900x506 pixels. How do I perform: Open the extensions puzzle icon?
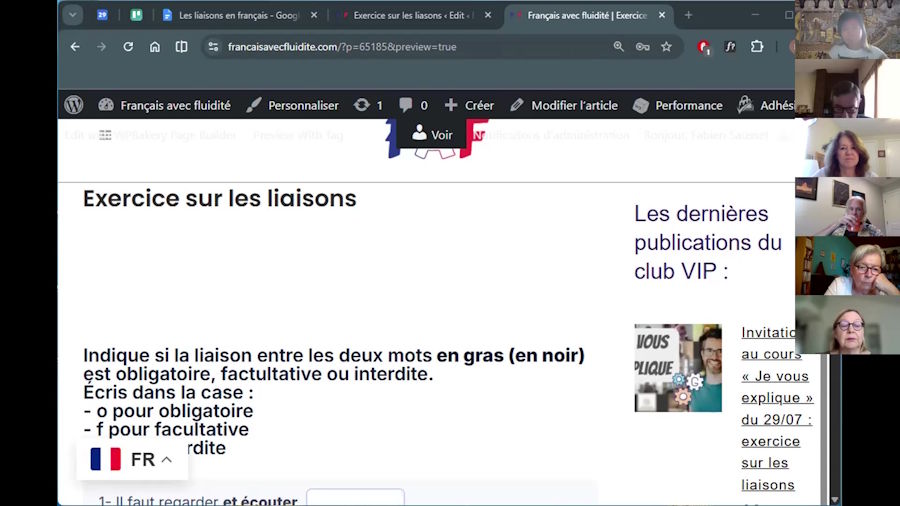click(x=757, y=47)
